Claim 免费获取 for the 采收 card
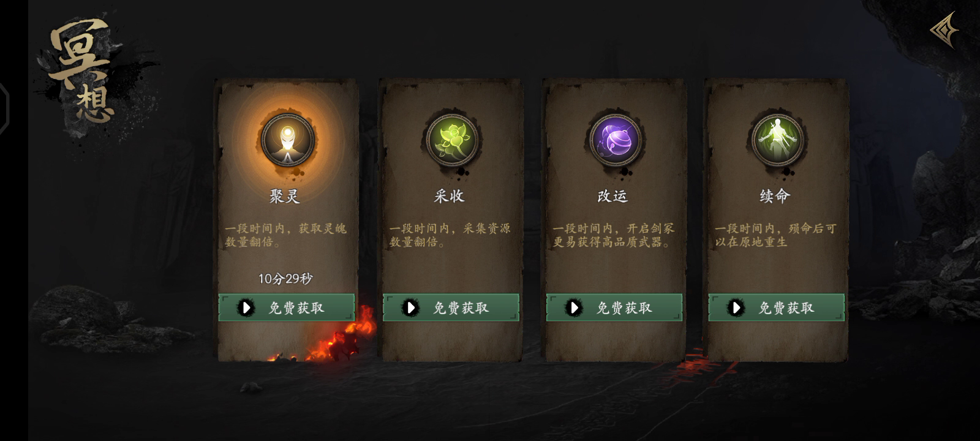This screenshot has width=980, height=441. 451,307
